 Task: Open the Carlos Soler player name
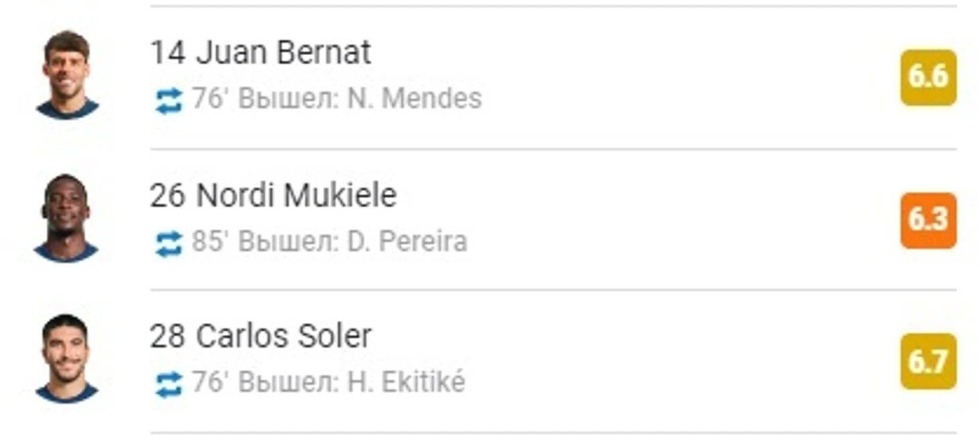coord(284,336)
